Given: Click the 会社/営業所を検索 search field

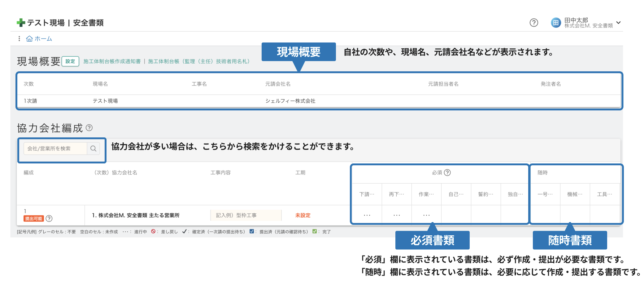Looking at the screenshot, I should (56, 149).
